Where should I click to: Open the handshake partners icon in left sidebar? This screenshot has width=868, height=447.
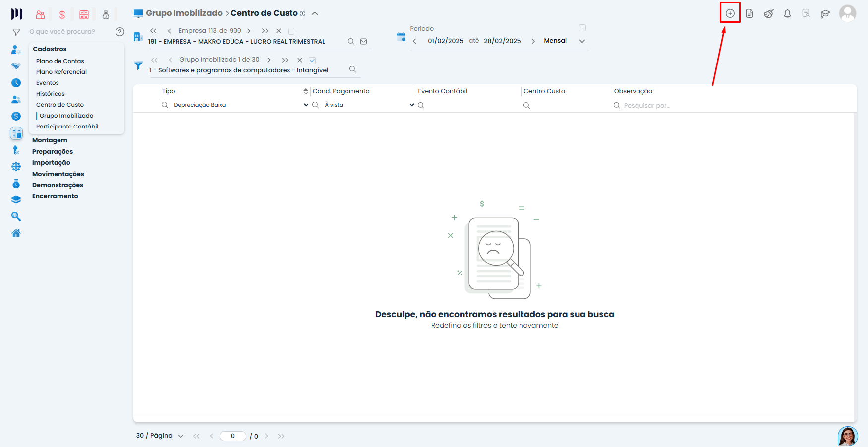pos(16,66)
